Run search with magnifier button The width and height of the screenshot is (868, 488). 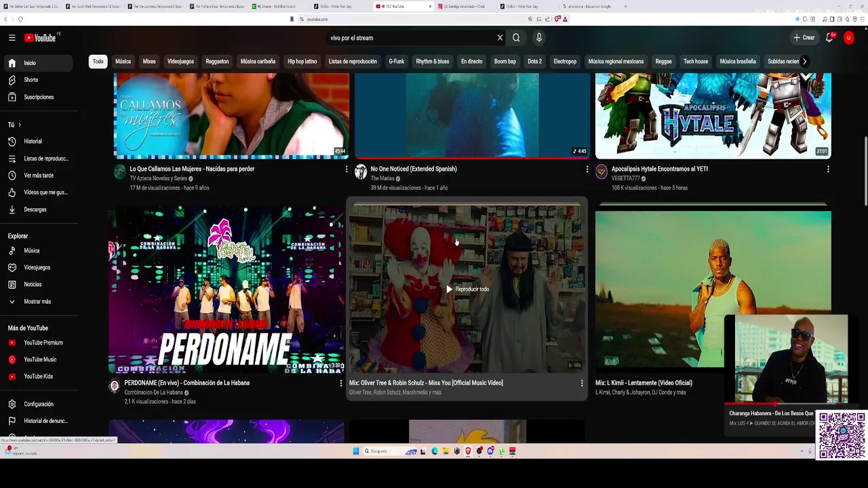click(x=516, y=38)
